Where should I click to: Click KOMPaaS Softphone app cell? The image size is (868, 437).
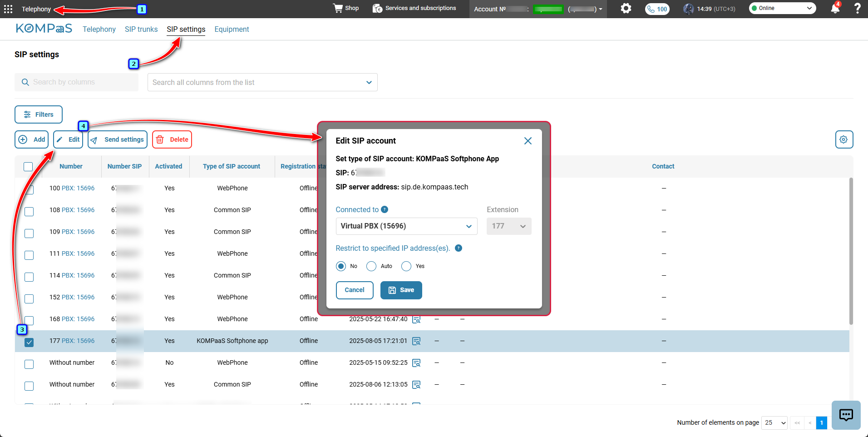(x=232, y=341)
